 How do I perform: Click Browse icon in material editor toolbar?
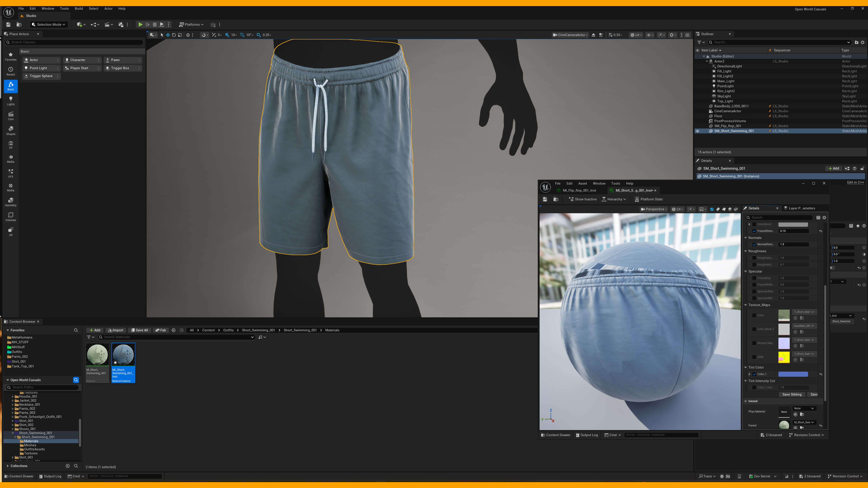coord(556,199)
